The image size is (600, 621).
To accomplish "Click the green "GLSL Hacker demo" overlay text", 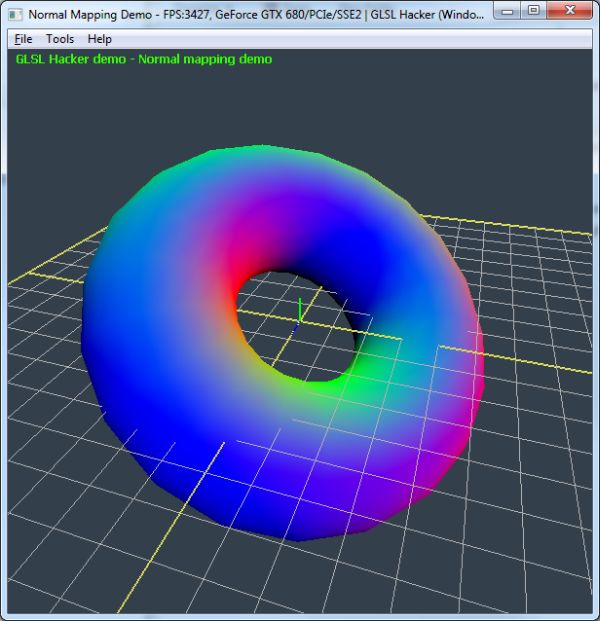I will 143,59.
